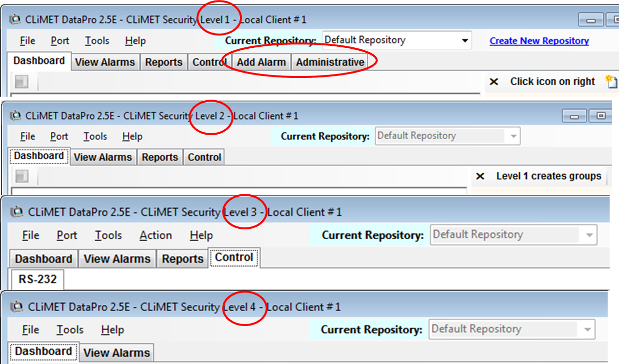Click the DataPro app icon in Level 2 title bar
Image resolution: width=619 pixels, height=364 pixels.
click(x=16, y=116)
